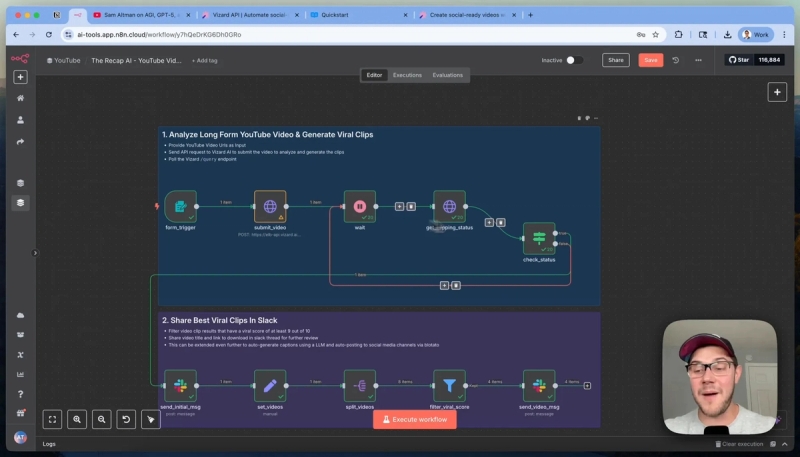Screen dimensions: 800x457
Task: Switch to the Evaluations tab
Action: tap(447, 75)
